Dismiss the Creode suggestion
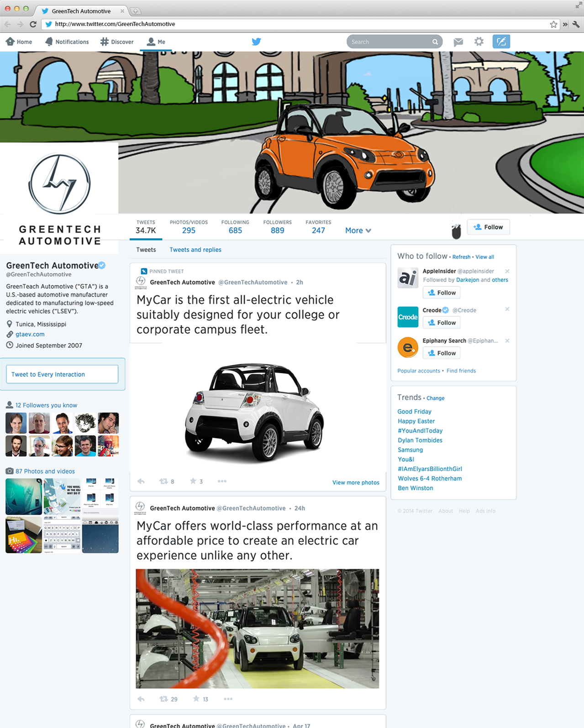 click(507, 309)
